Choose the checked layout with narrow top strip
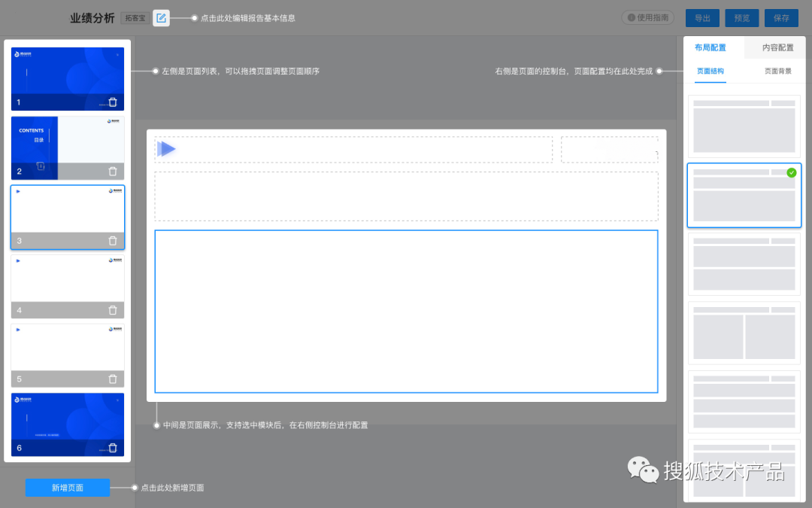The width and height of the screenshot is (812, 508). [744, 196]
